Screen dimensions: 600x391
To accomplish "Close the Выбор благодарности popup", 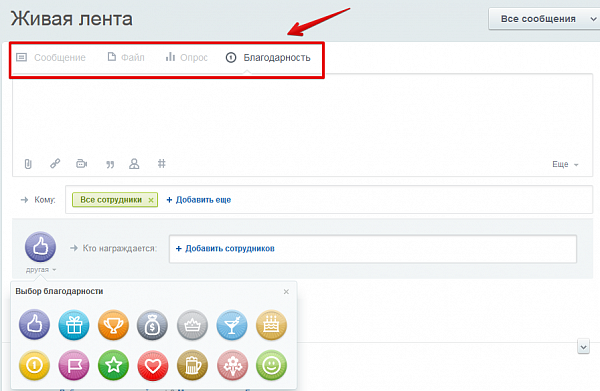I will coord(286,292).
